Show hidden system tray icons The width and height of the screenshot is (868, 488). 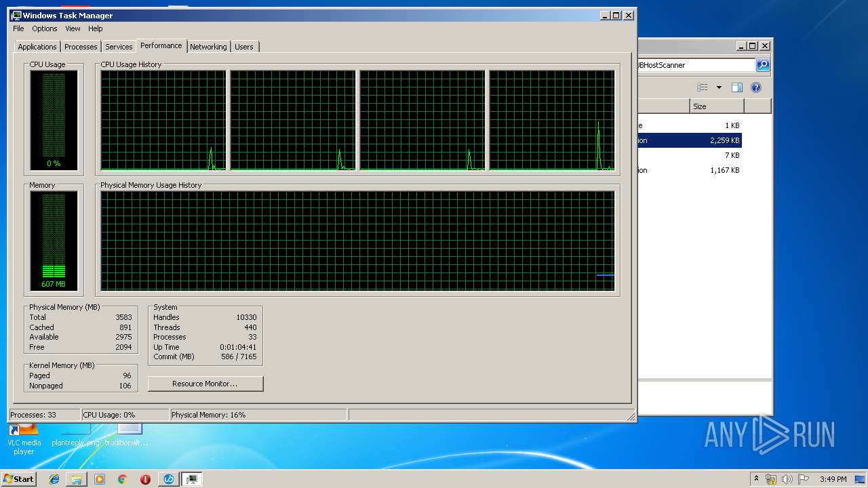(x=756, y=479)
